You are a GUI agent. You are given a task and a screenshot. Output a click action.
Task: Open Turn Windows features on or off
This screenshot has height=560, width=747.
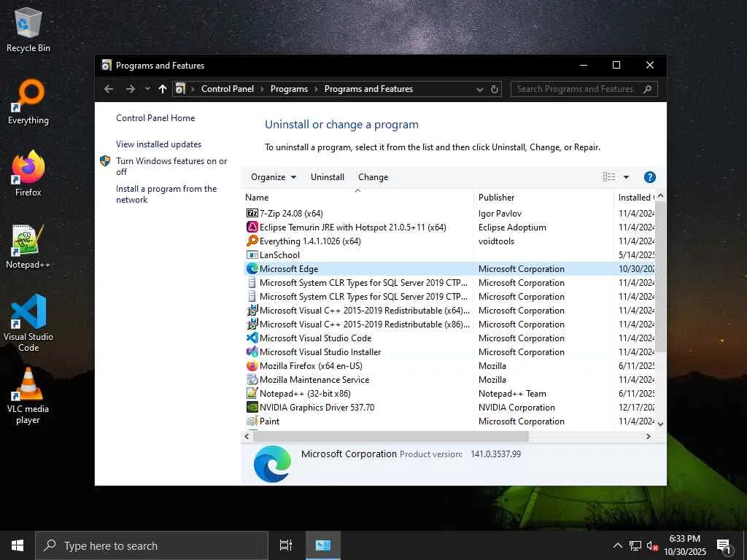click(171, 166)
